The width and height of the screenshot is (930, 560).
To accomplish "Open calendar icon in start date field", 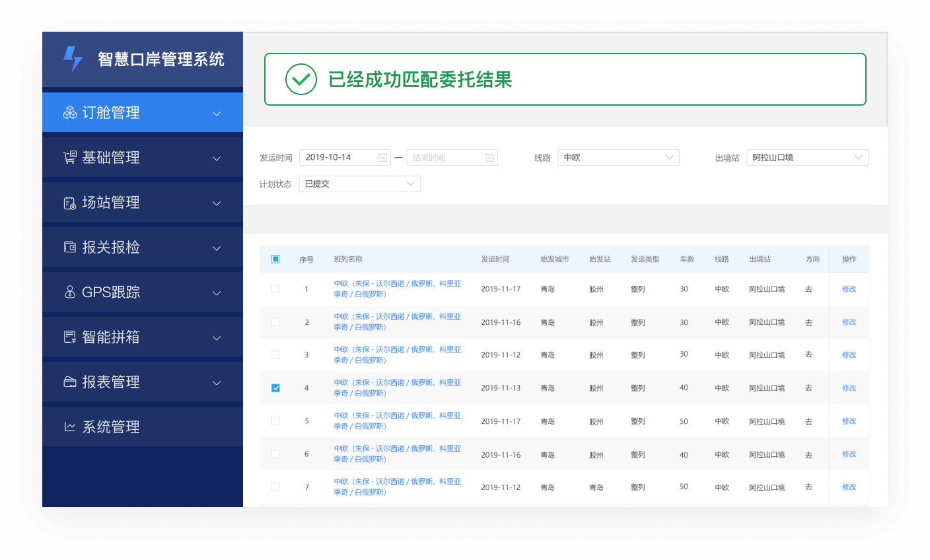I will click(382, 157).
